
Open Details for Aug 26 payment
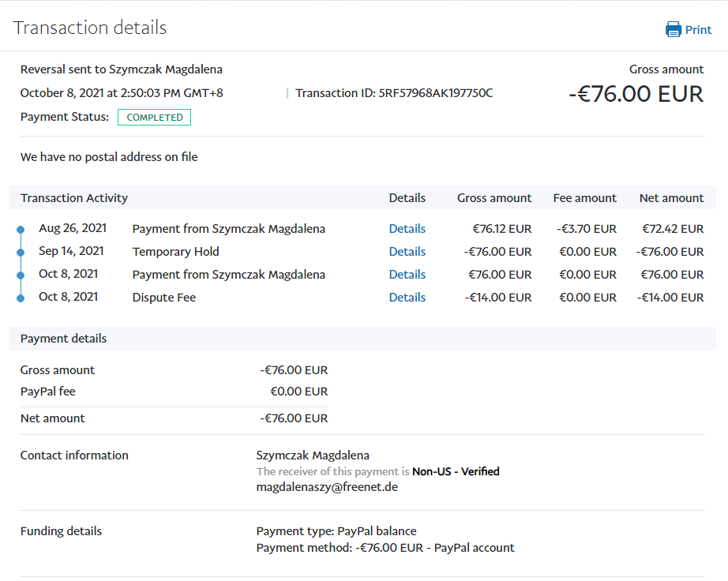tap(407, 229)
